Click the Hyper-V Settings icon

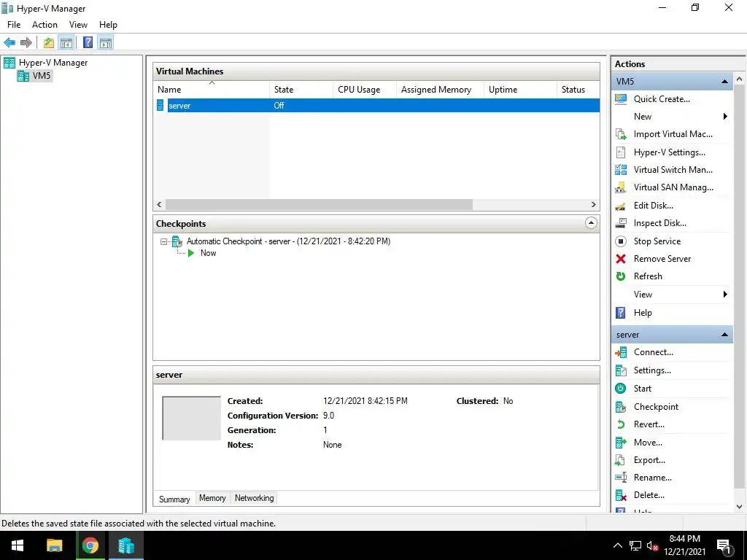(621, 152)
